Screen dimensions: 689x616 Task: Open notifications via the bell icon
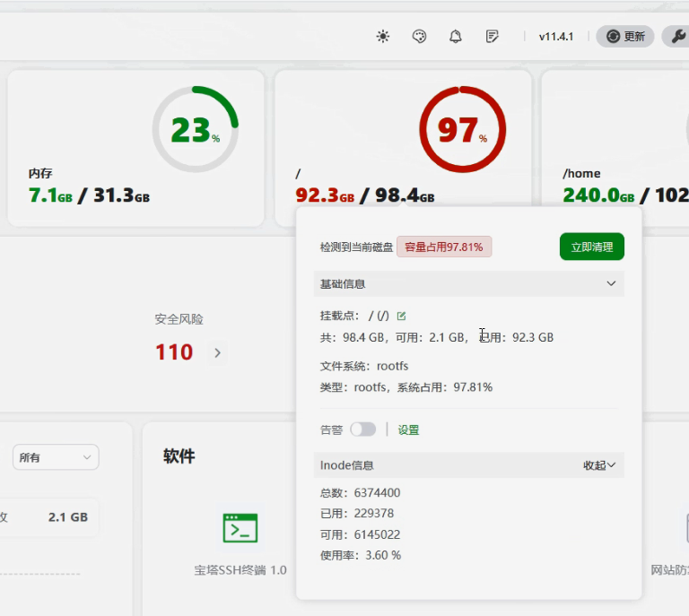pyautogui.click(x=456, y=37)
